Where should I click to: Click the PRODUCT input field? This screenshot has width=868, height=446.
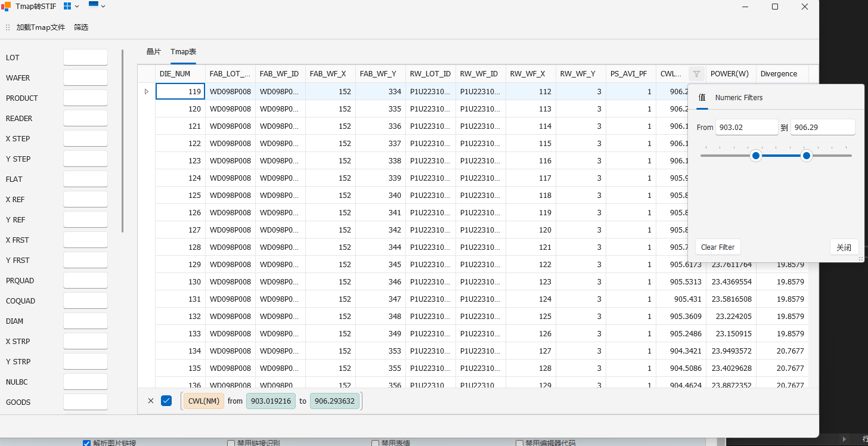click(85, 98)
